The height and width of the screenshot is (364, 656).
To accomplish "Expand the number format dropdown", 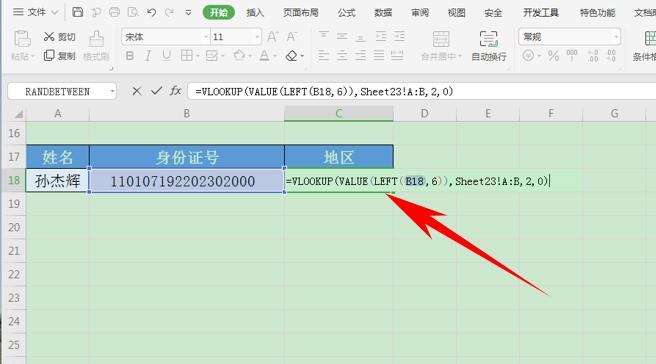I will click(616, 37).
